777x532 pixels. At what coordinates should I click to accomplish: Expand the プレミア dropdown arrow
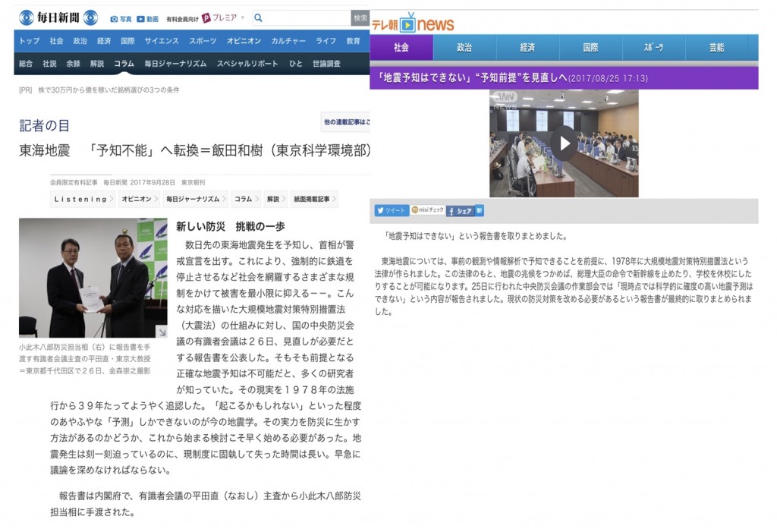pos(242,18)
